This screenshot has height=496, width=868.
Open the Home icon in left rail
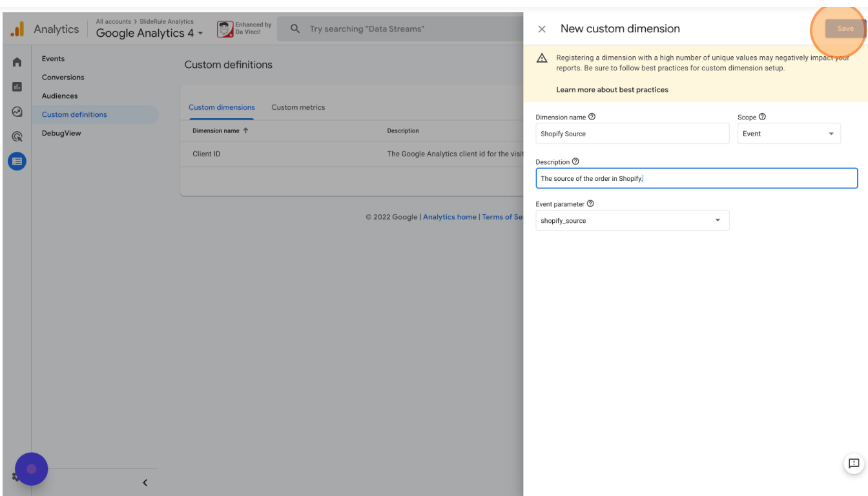17,62
